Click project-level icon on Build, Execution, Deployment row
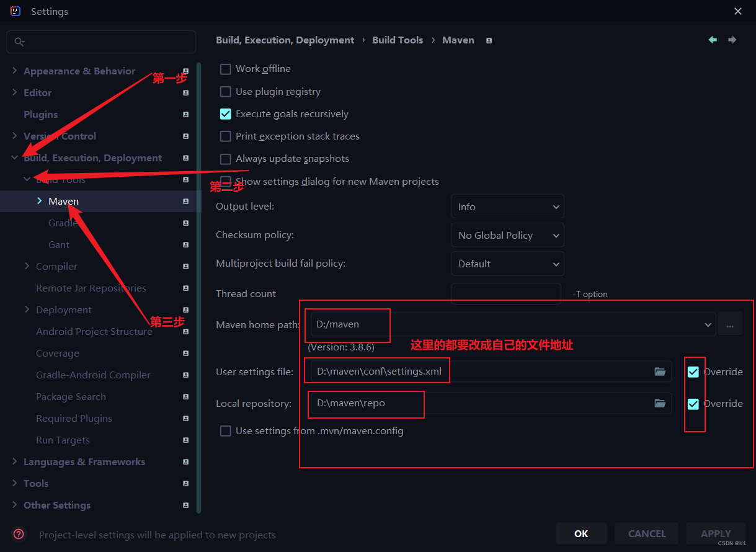Image resolution: width=756 pixels, height=552 pixels. pos(185,158)
